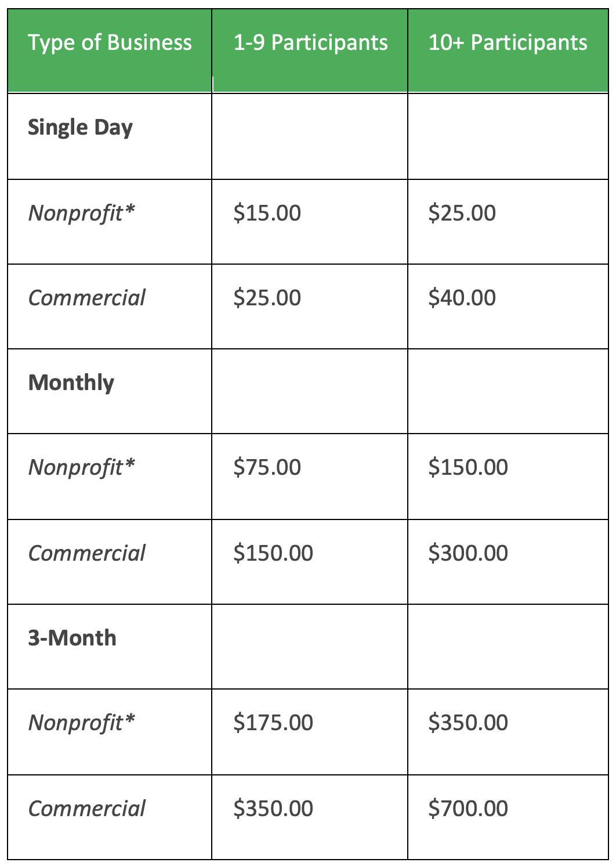616x866 pixels.
Task: Click the Monthly Commercial $300.00 cell
Action: (468, 553)
